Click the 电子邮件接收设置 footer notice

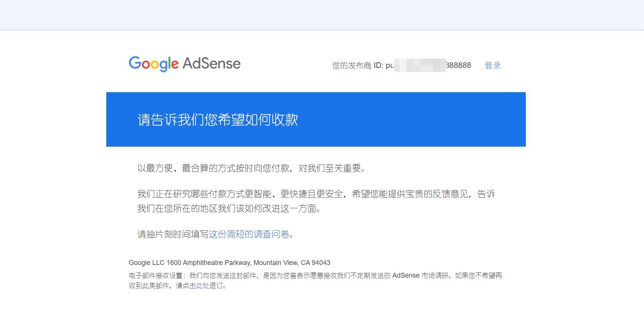click(x=315, y=281)
